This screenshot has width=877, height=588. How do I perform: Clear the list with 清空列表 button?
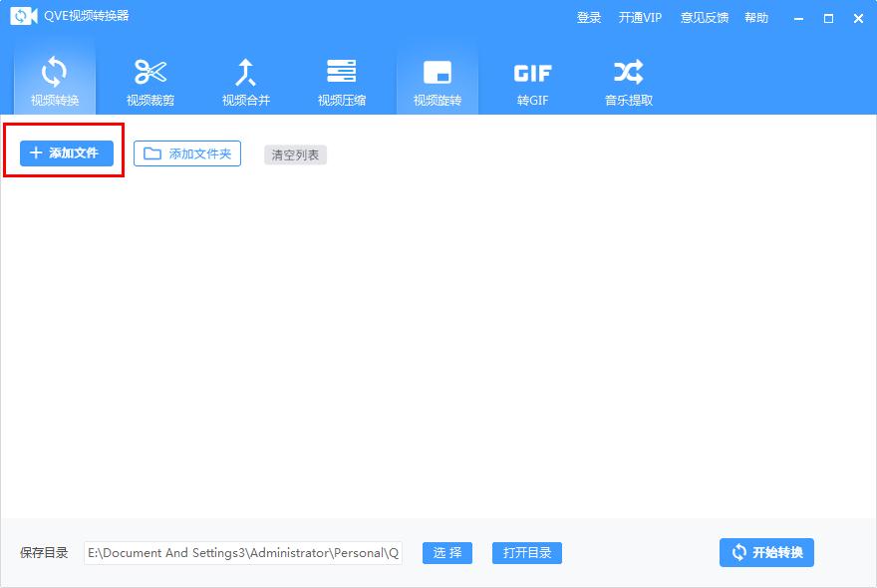[x=295, y=153]
